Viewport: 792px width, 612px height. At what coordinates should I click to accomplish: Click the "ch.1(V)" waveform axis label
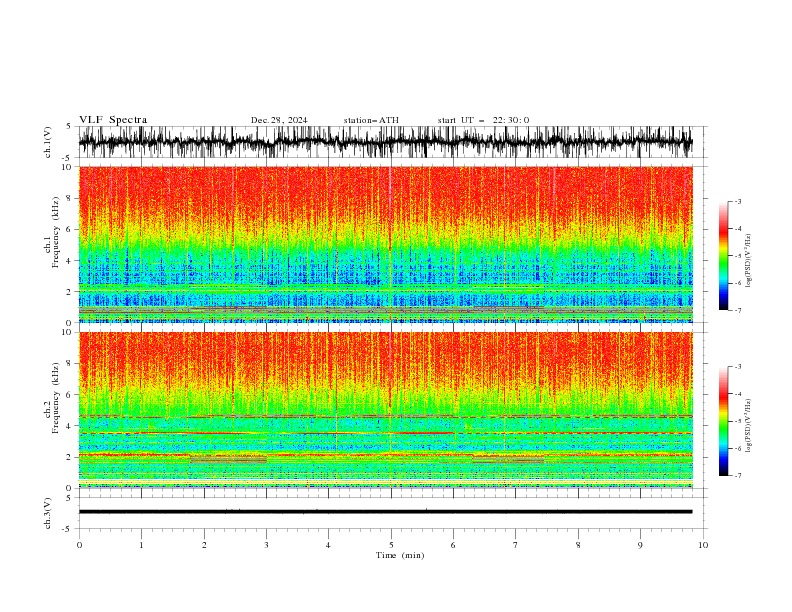pos(48,142)
